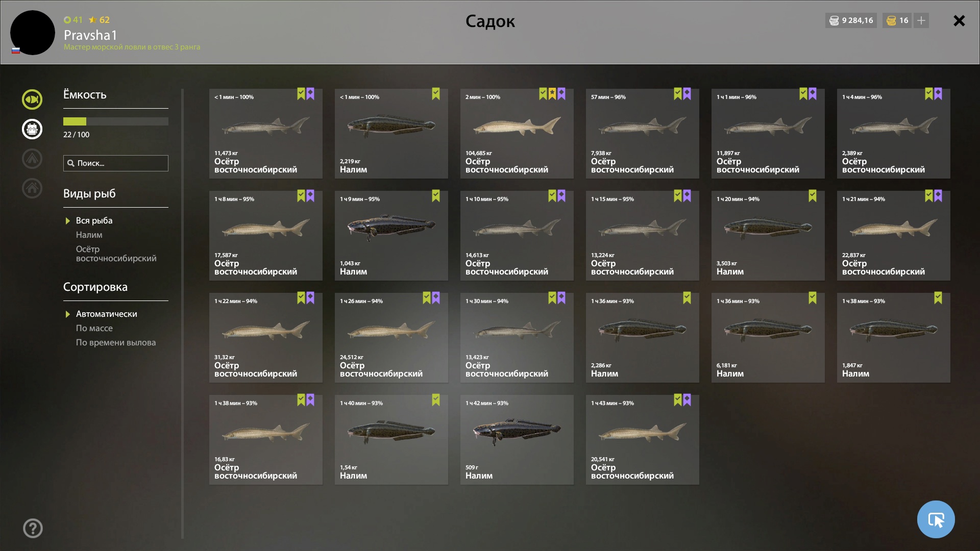Select the fish cage storage icon

(x=32, y=129)
